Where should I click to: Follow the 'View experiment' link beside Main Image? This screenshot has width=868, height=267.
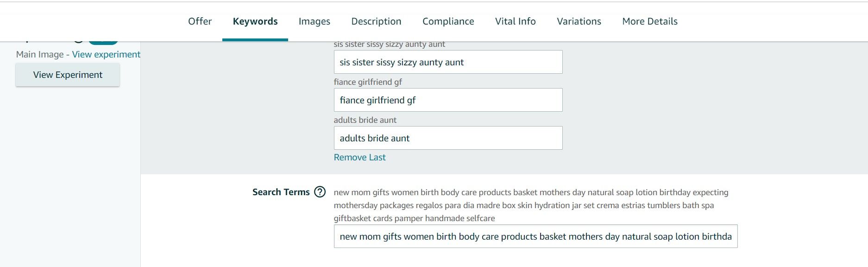pyautogui.click(x=106, y=54)
